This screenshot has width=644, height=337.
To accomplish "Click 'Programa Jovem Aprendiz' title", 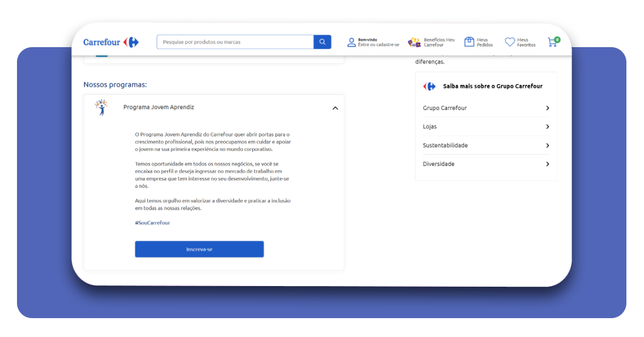I will click(158, 107).
